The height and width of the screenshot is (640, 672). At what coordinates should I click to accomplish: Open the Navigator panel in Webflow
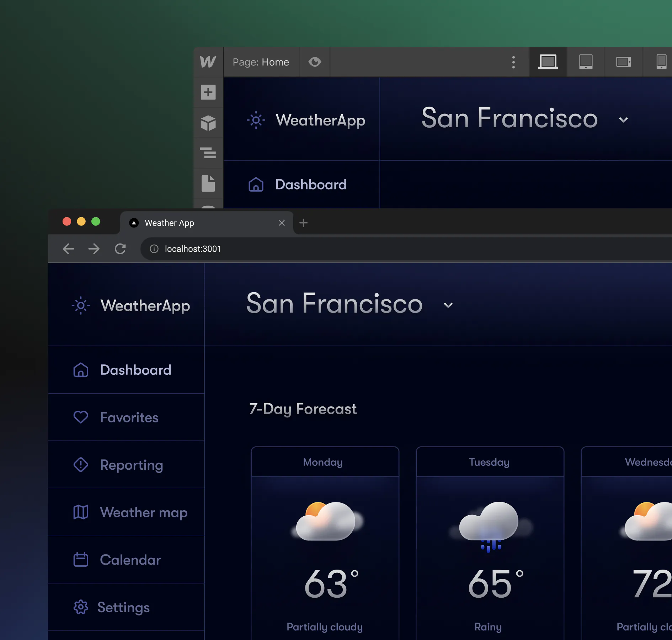208,153
